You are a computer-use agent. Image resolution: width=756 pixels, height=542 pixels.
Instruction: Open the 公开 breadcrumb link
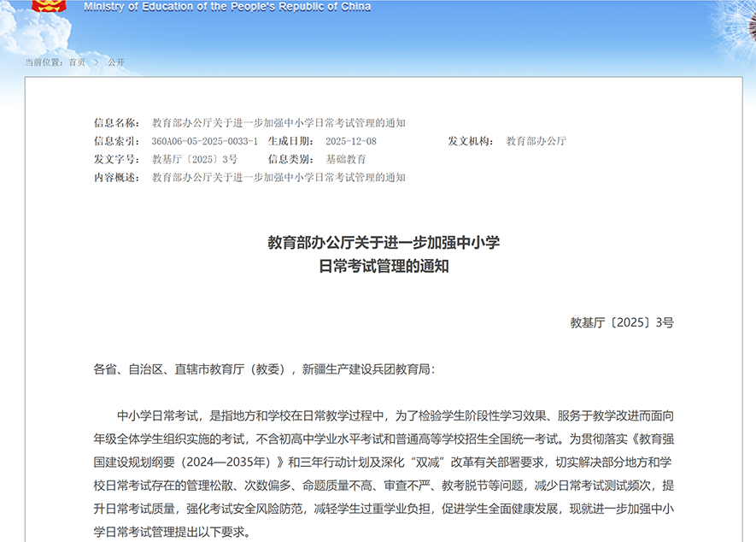pyautogui.click(x=116, y=62)
